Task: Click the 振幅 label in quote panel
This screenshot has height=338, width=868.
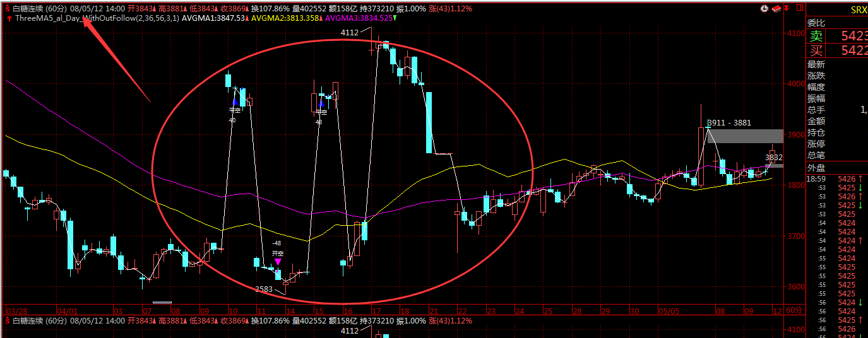Action: (x=816, y=98)
